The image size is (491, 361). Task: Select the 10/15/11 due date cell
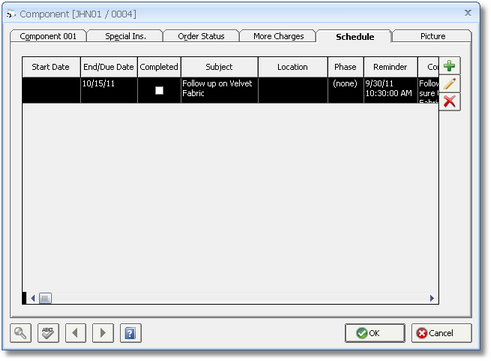[x=109, y=90]
